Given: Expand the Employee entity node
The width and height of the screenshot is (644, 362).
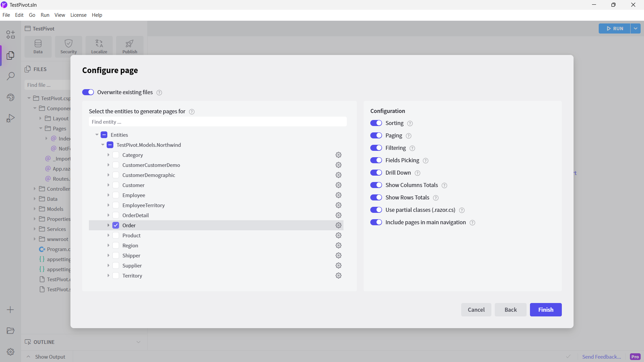Looking at the screenshot, I should [108, 195].
